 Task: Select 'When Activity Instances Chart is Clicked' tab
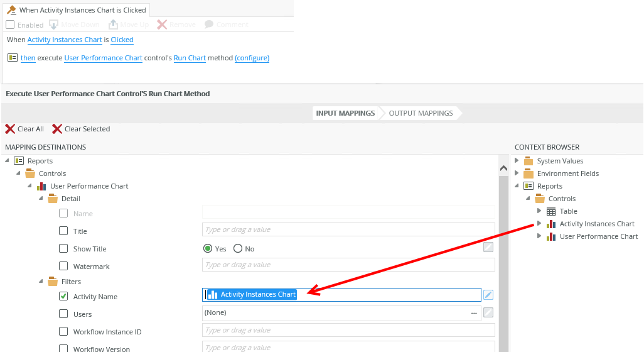pos(77,10)
